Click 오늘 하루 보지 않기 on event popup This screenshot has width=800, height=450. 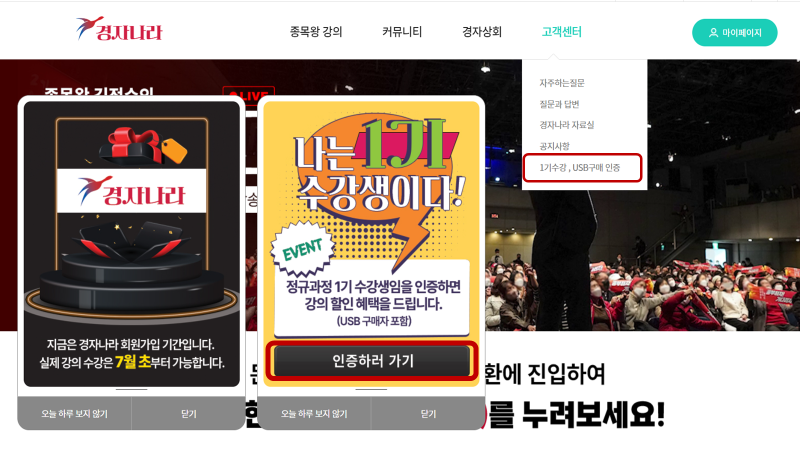(x=314, y=414)
